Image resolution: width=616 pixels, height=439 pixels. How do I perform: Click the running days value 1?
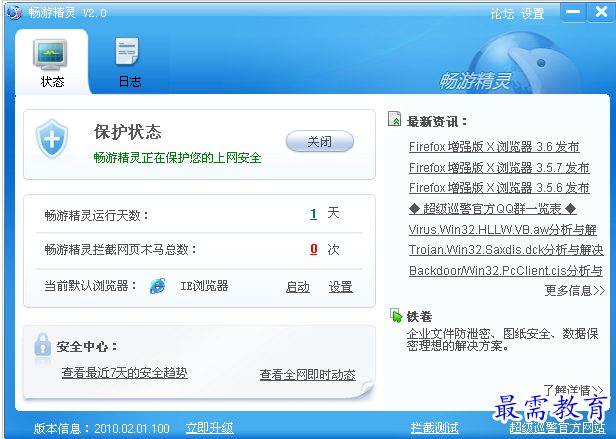pyautogui.click(x=313, y=214)
